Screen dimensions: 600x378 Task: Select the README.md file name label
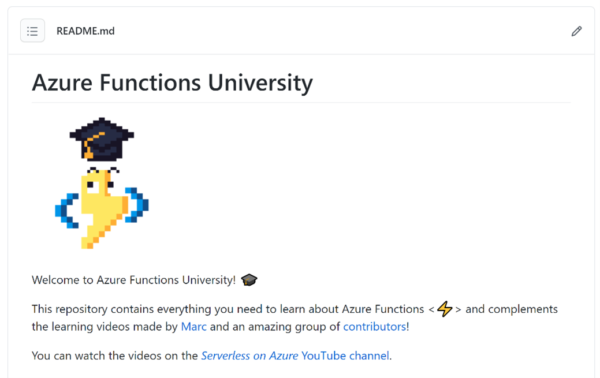click(x=85, y=31)
